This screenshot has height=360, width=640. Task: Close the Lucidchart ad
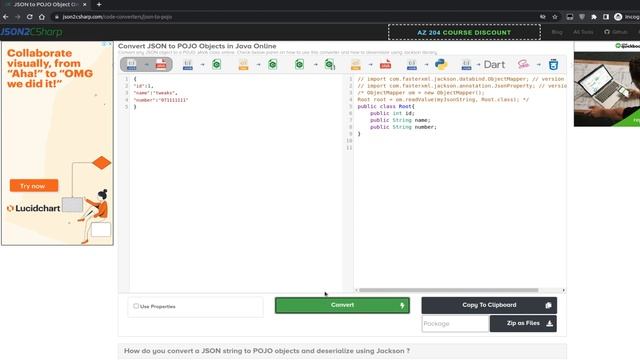click(x=109, y=44)
